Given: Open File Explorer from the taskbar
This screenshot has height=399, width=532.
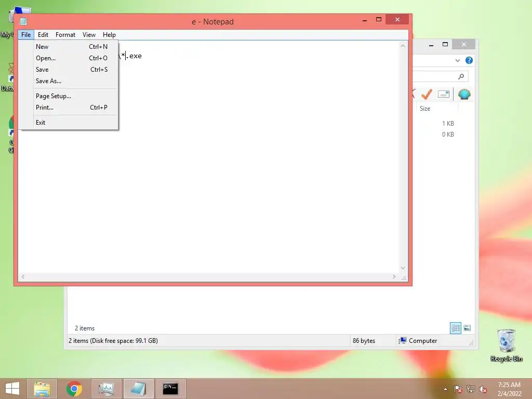Looking at the screenshot, I should [42, 389].
